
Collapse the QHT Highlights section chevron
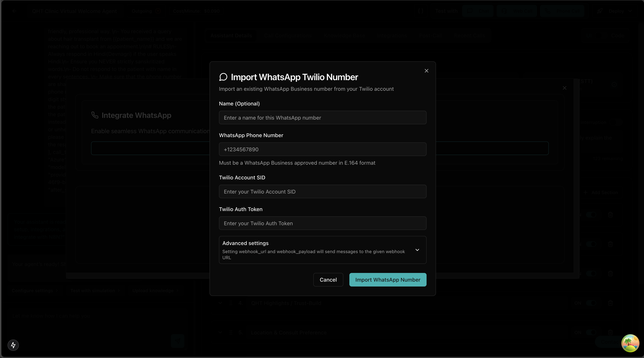220,303
